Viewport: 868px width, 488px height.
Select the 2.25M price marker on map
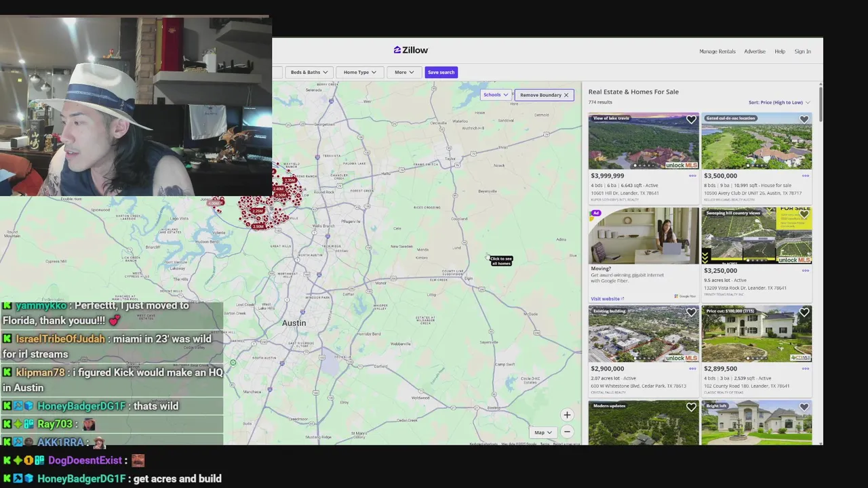(x=258, y=211)
